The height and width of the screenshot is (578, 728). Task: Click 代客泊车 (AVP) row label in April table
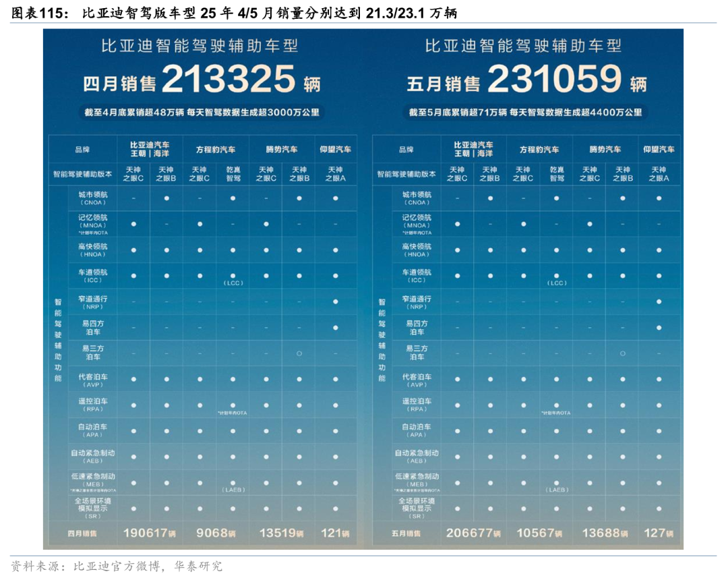coord(93,380)
